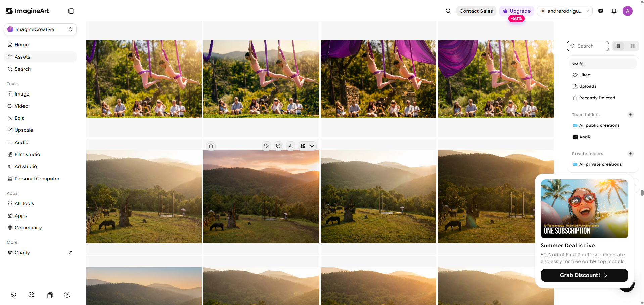Open the Discord community icon
Viewport: 644px width, 305px height.
point(31,295)
